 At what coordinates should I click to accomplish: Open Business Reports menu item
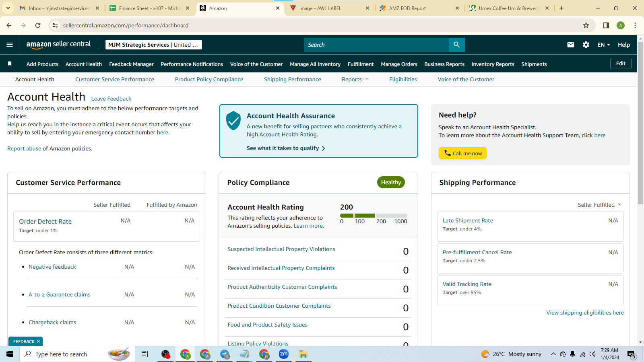point(444,64)
